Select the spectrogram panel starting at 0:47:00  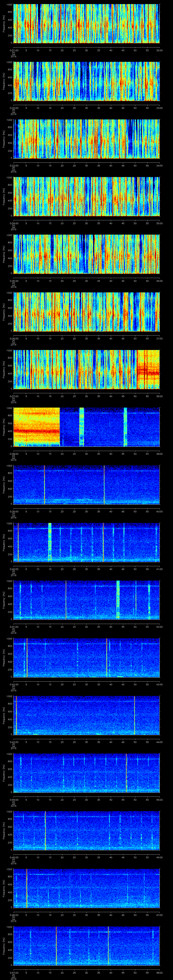pos(87,946)
